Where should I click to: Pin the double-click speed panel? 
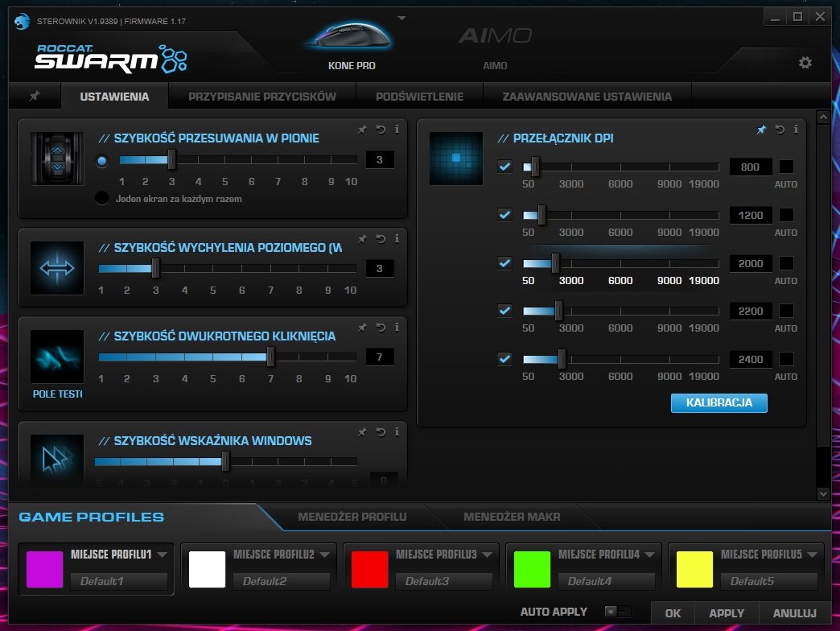[x=363, y=328]
